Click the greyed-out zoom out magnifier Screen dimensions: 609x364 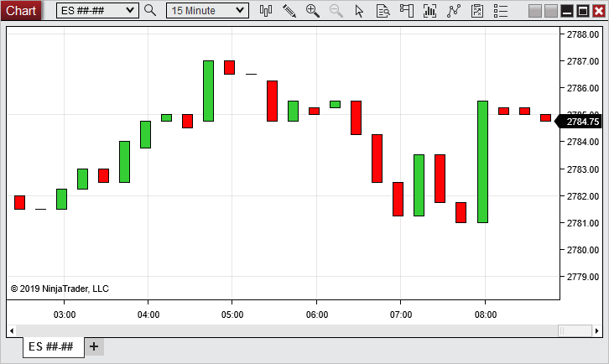(x=336, y=10)
